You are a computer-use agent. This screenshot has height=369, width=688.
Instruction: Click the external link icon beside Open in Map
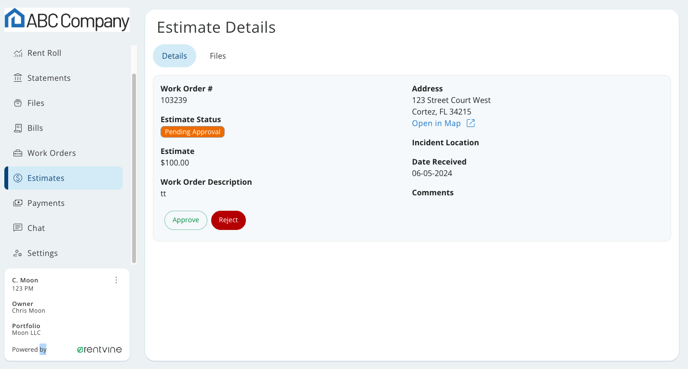470,123
